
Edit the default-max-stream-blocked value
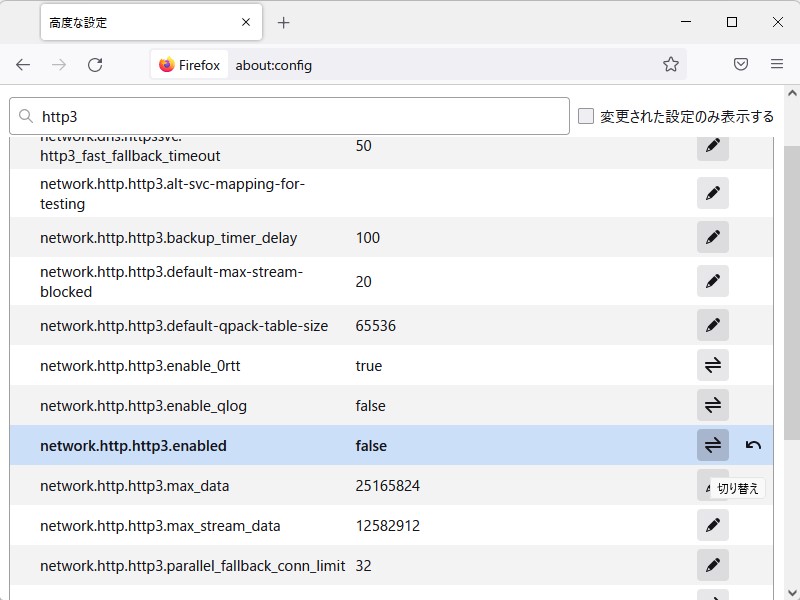tap(713, 281)
